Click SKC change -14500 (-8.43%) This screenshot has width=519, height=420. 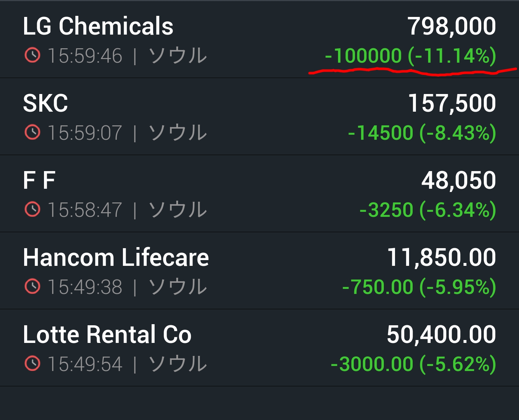(x=422, y=133)
